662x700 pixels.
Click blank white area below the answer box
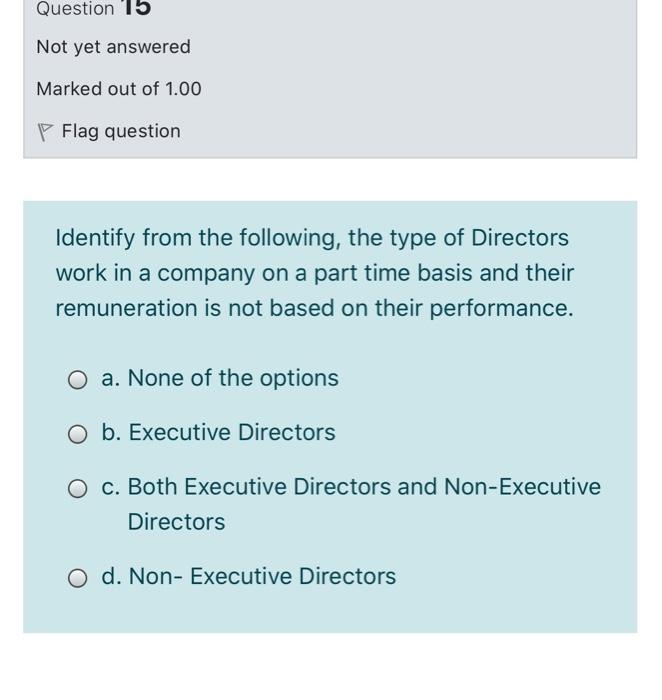(x=330, y=665)
